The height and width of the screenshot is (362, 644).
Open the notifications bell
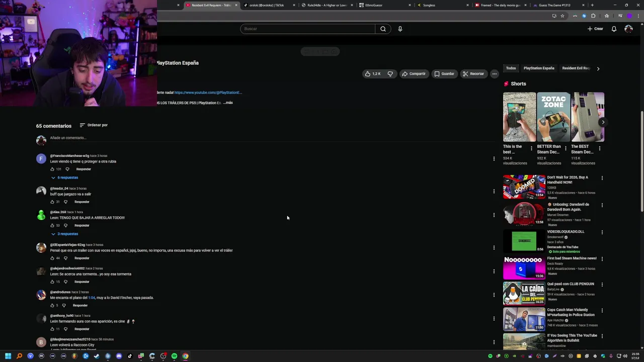click(x=614, y=29)
